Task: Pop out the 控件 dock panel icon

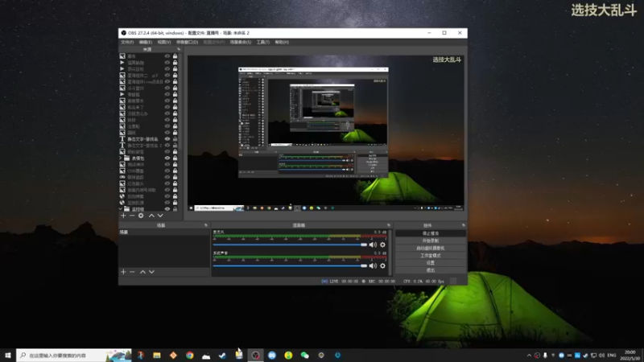Action: coord(464,225)
